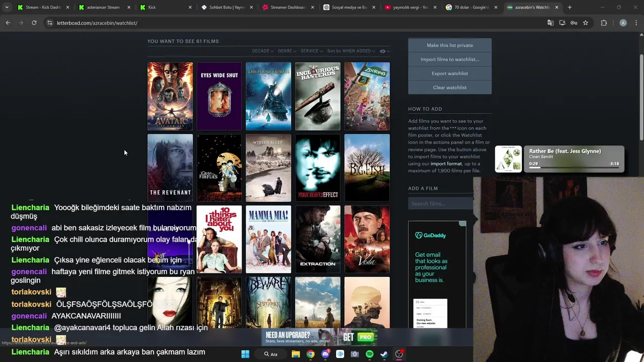The height and width of the screenshot is (362, 644).
Task: Click the GoDaddy advertisement
Action: coord(437,275)
